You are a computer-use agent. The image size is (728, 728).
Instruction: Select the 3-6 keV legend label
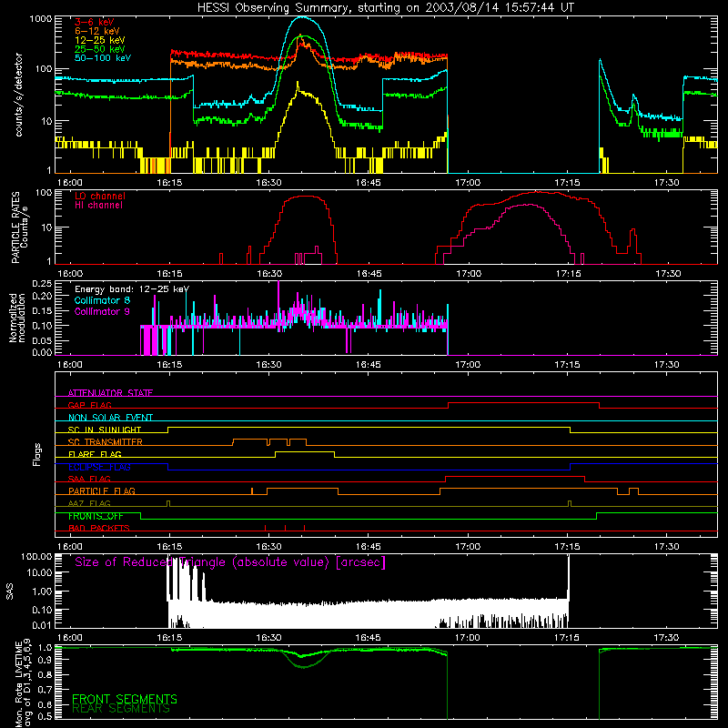click(95, 22)
